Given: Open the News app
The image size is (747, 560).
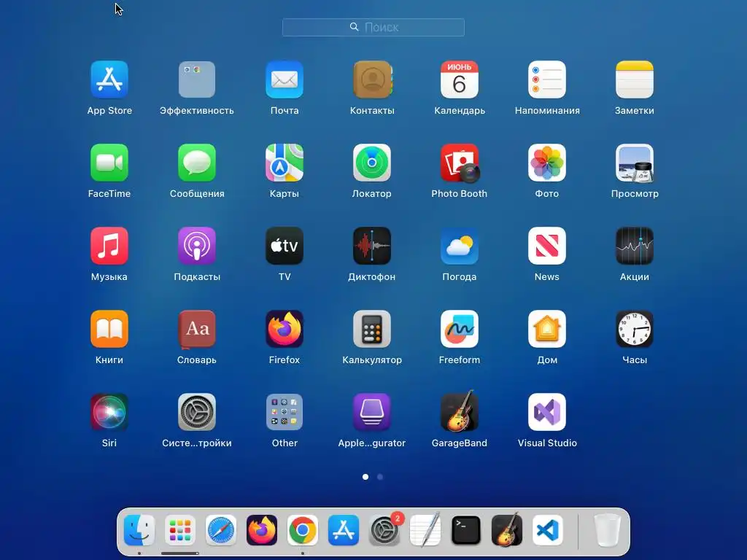Looking at the screenshot, I should [x=547, y=246].
